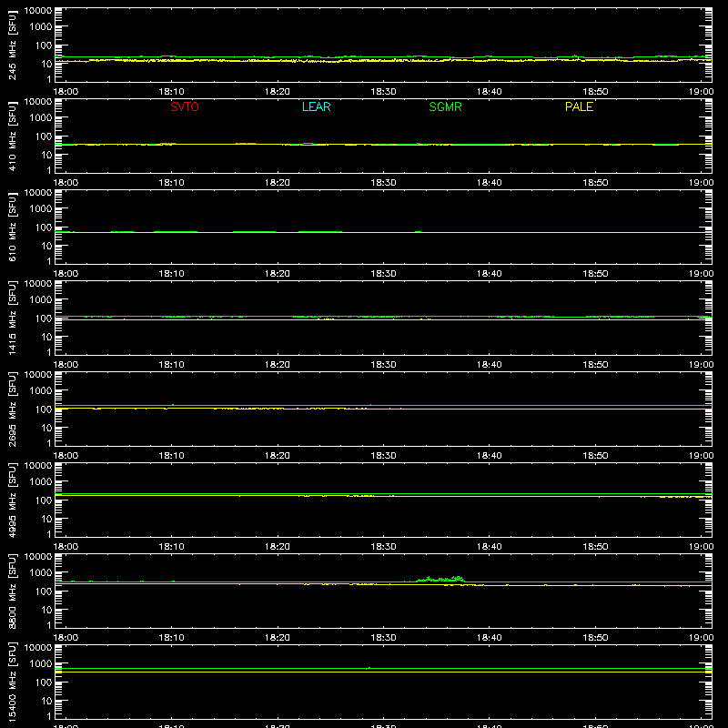Click 18:10 time label under 1415 MHz plot
Image resolution: width=728 pixels, height=728 pixels.
[172, 365]
